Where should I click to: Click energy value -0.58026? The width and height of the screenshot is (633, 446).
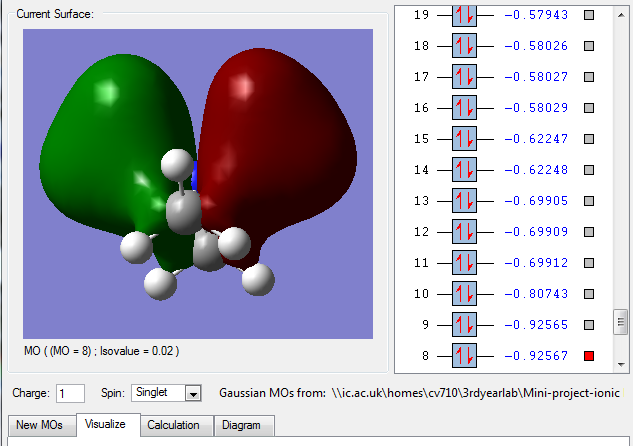point(536,46)
